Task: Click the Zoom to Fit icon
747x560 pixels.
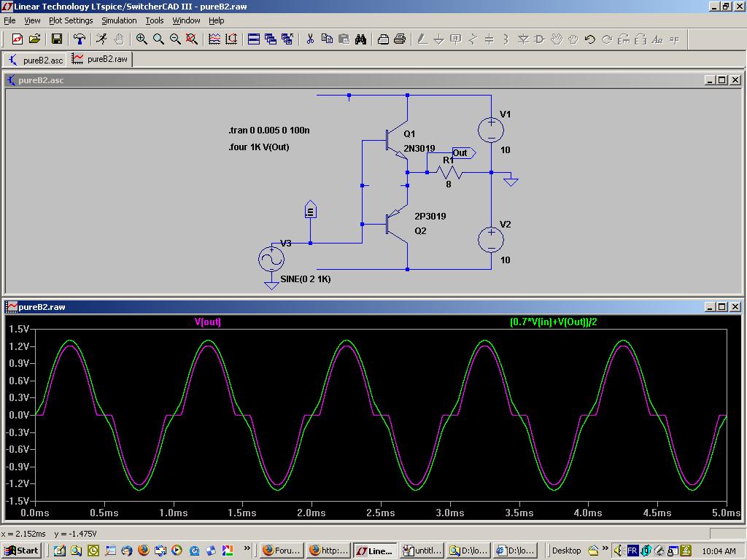Action: pos(192,39)
